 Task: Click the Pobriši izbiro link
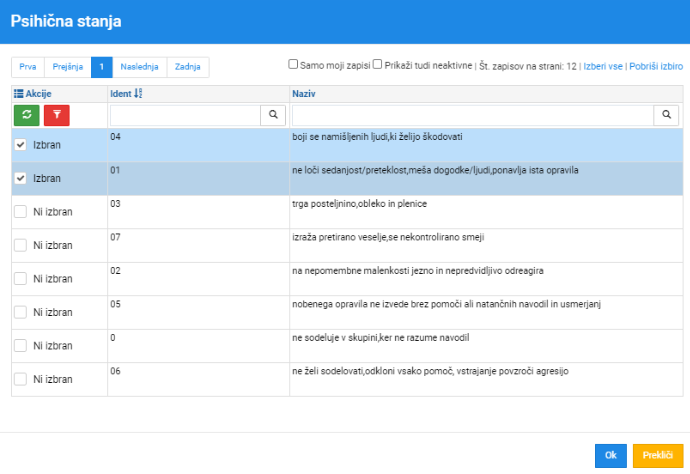[x=656, y=66]
